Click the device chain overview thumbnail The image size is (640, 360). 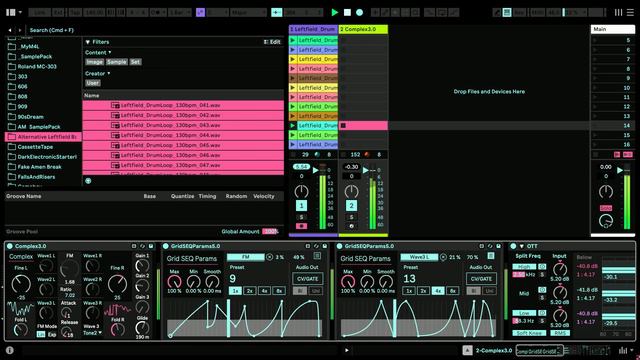tap(539, 351)
